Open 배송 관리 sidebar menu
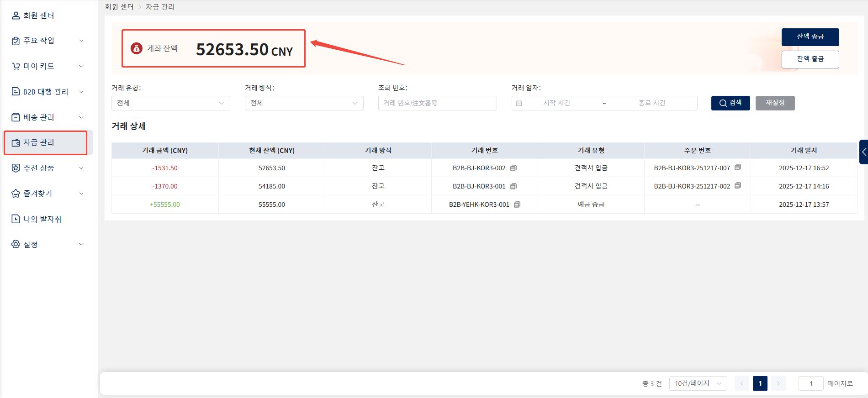 coord(39,117)
